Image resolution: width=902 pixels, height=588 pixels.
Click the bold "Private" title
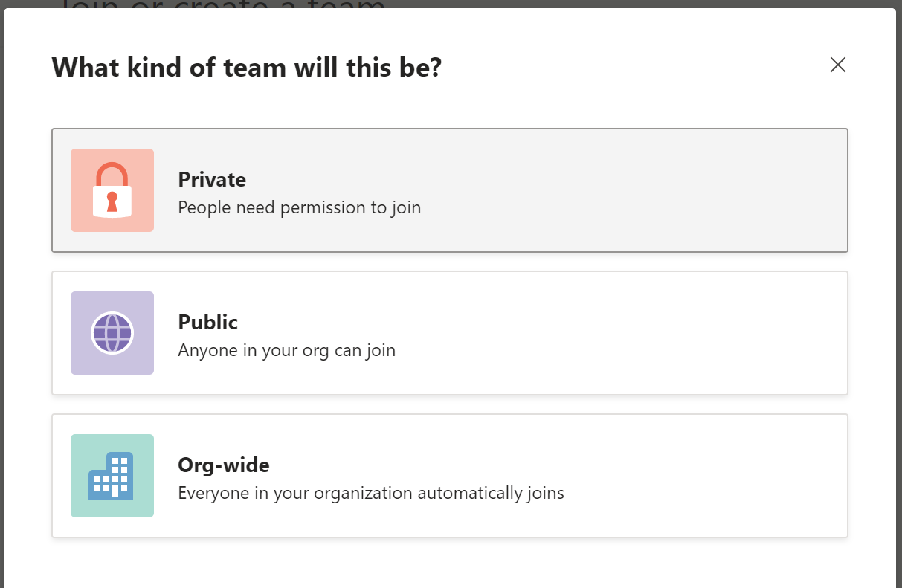212,180
